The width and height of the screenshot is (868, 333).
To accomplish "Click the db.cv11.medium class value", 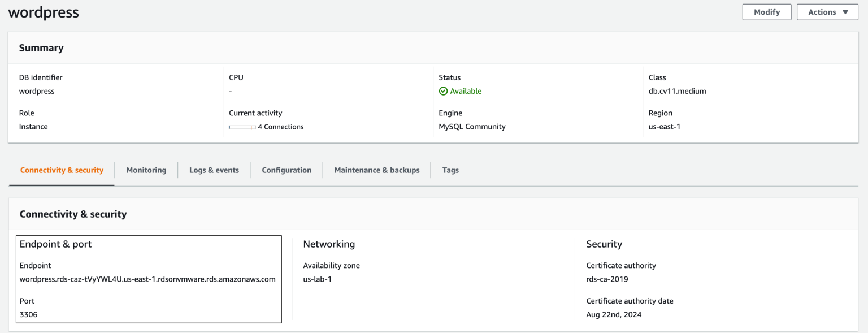I will click(677, 91).
